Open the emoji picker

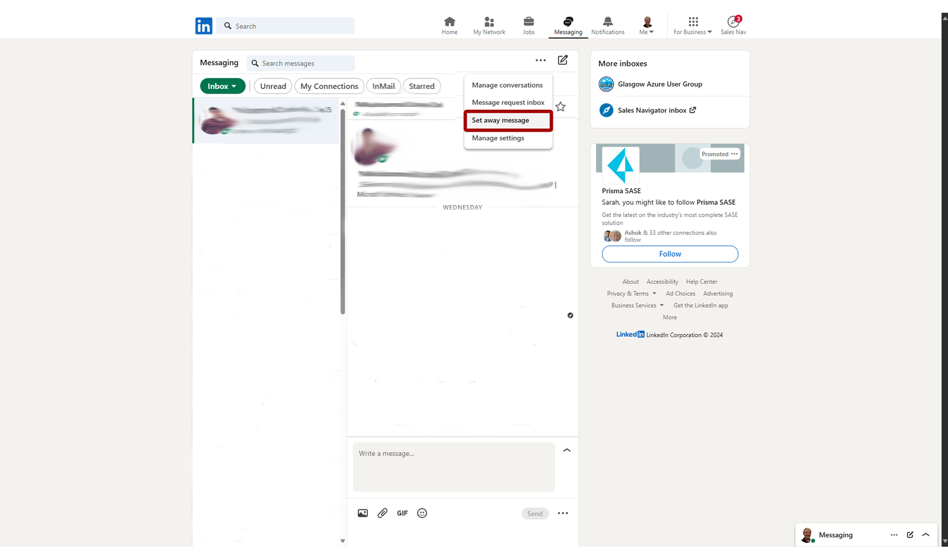pos(421,513)
